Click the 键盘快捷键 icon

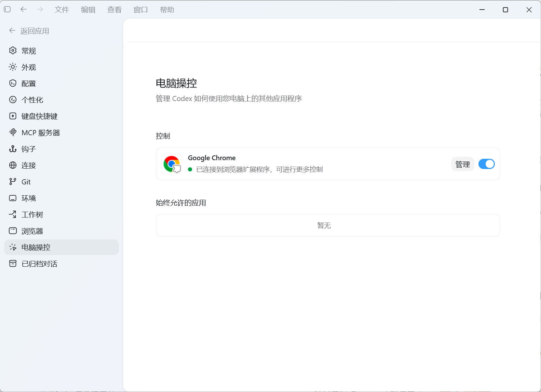13,116
